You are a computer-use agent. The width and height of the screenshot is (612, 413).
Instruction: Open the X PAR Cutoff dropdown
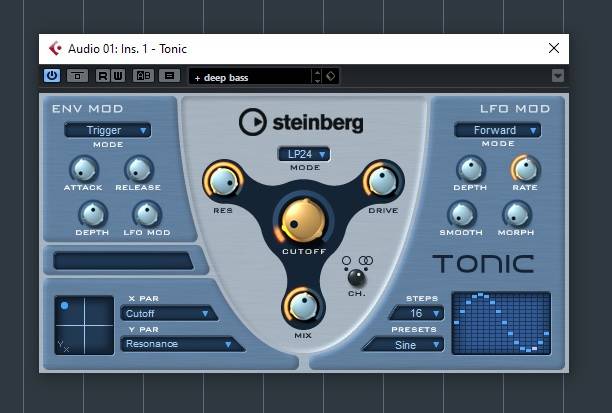tap(169, 313)
